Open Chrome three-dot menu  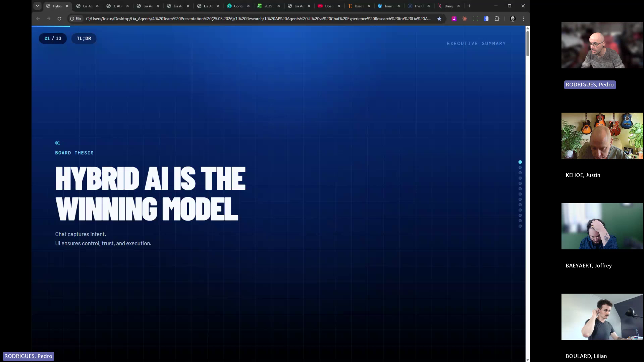pos(523,19)
